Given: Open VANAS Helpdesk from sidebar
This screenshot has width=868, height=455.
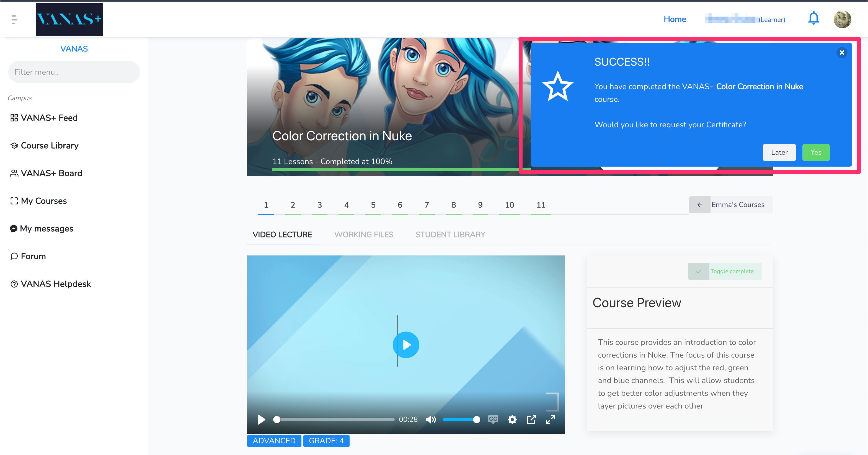Looking at the screenshot, I should [56, 284].
